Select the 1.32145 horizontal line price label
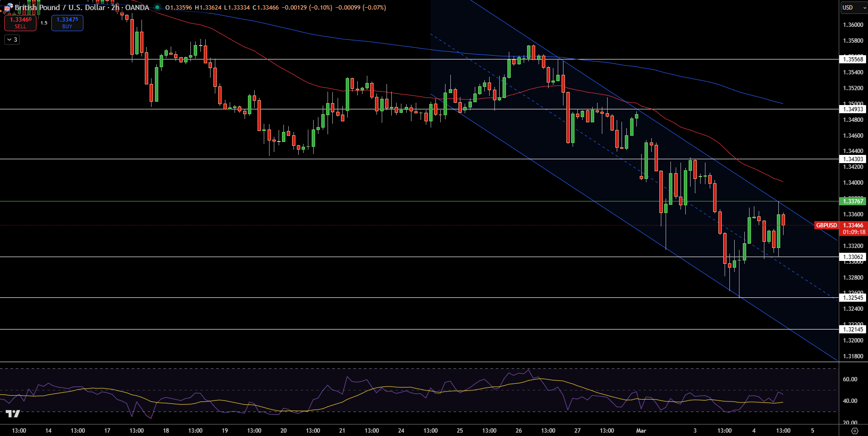The width and height of the screenshot is (868, 436). click(x=853, y=330)
